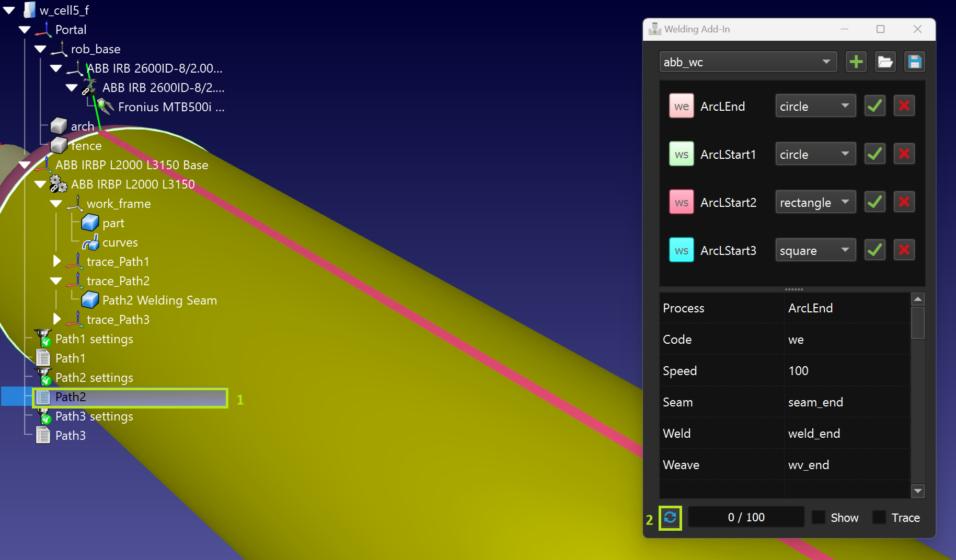Apply ArcLStart3 with its green checkmark
This screenshot has height=560, width=956.
[x=874, y=250]
